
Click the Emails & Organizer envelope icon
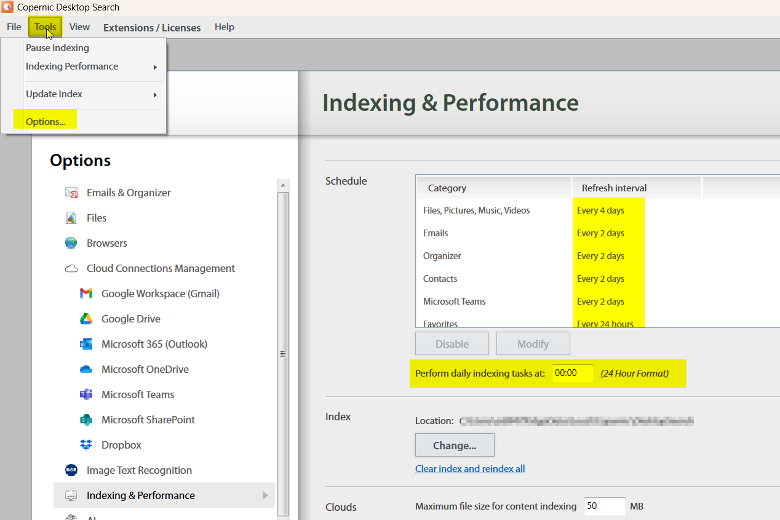click(x=71, y=193)
